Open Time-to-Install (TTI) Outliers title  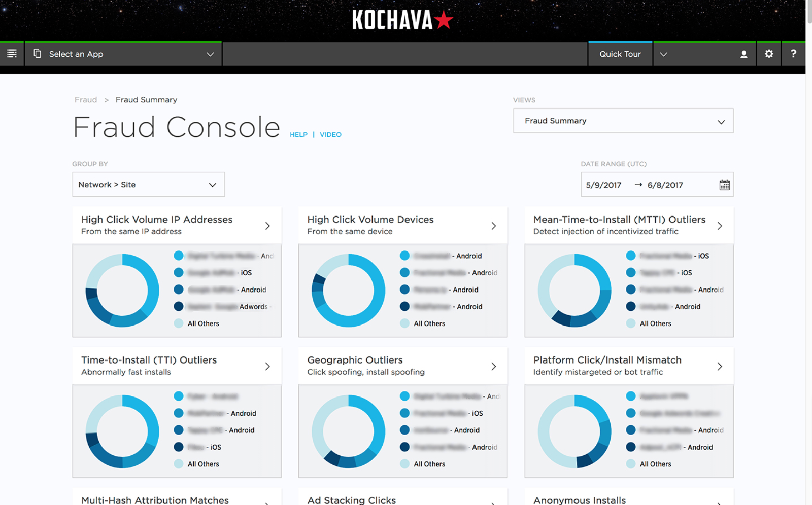coord(149,360)
